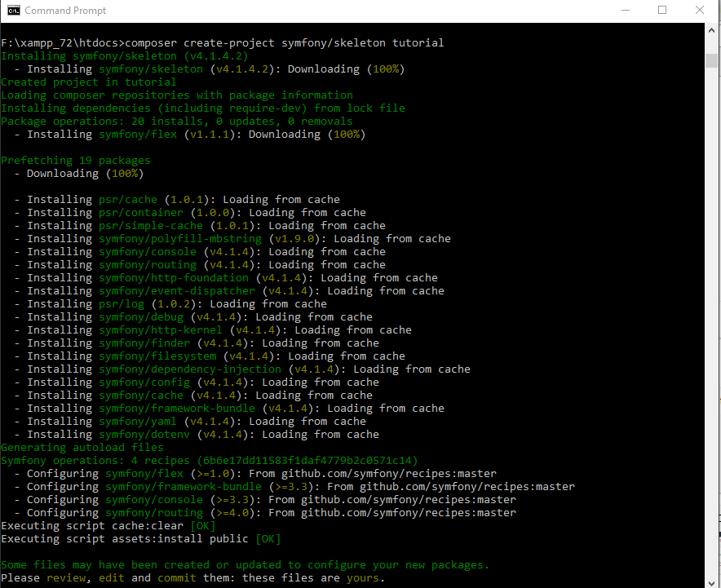Click 'symfony/event-dispatcher' package name
Image resolution: width=721 pixels, height=588 pixels.
click(x=176, y=291)
